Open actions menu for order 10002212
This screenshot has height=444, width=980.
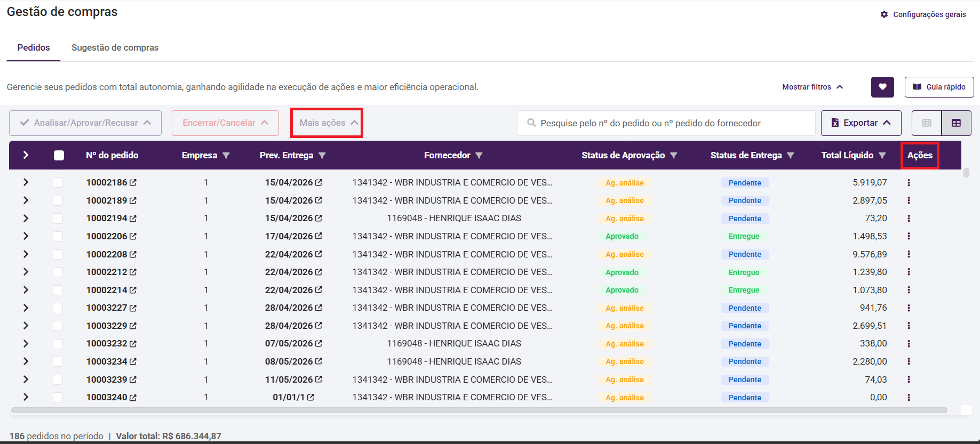click(909, 272)
